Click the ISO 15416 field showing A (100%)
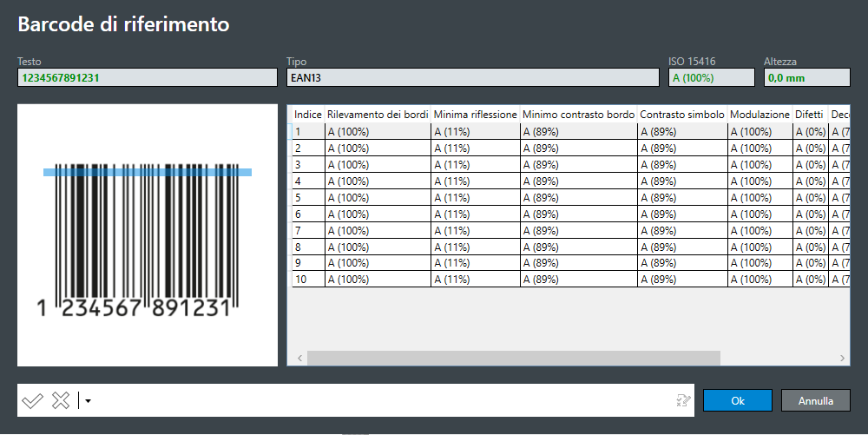The height and width of the screenshot is (435, 868). coord(712,77)
